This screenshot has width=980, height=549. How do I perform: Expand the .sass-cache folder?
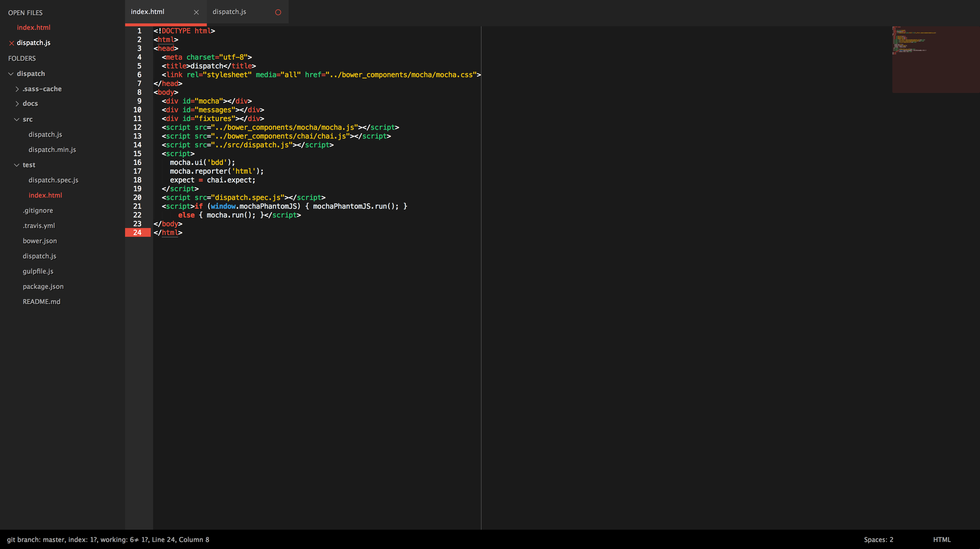(17, 89)
